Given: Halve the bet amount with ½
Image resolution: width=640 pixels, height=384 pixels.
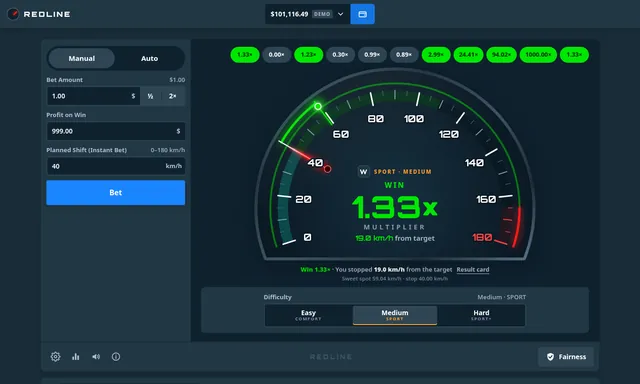Looking at the screenshot, I should click(151, 96).
